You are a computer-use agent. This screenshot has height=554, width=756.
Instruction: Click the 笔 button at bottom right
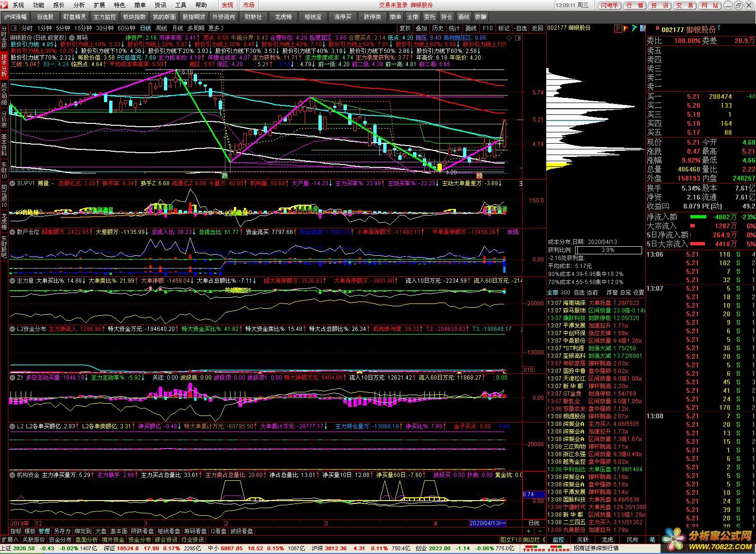point(653,539)
